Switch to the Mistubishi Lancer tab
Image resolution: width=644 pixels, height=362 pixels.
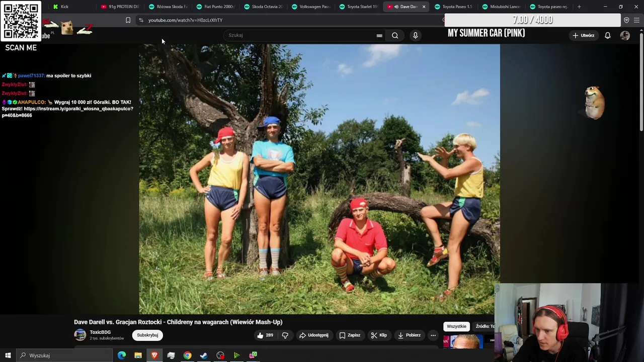point(501,7)
